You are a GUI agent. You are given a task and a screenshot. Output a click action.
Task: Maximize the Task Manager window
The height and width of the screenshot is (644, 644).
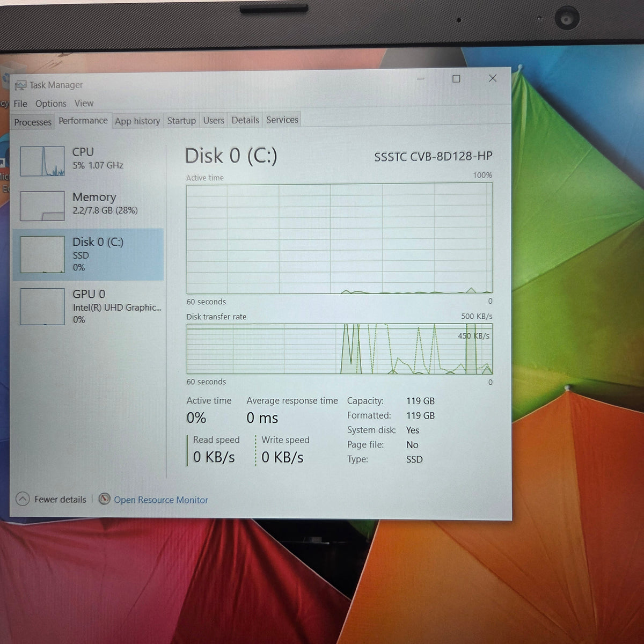coord(456,79)
